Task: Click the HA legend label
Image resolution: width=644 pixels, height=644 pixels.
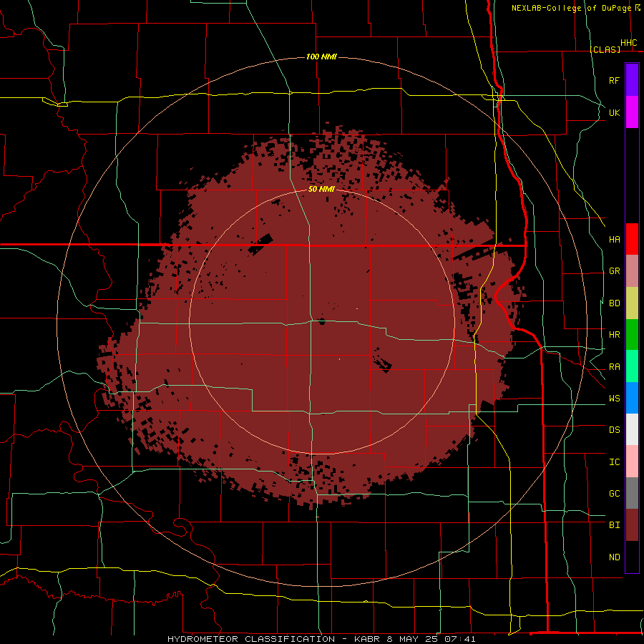Action: [x=614, y=239]
